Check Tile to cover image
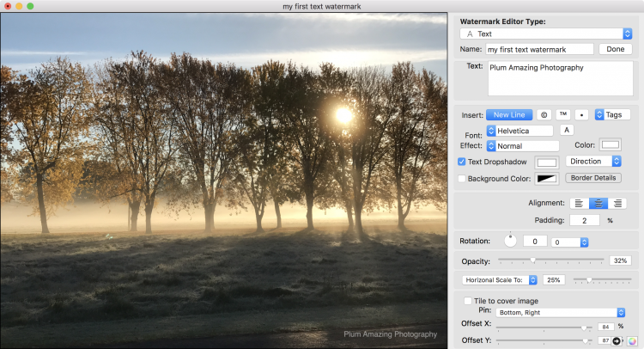The height and width of the screenshot is (349, 644). pyautogui.click(x=467, y=301)
